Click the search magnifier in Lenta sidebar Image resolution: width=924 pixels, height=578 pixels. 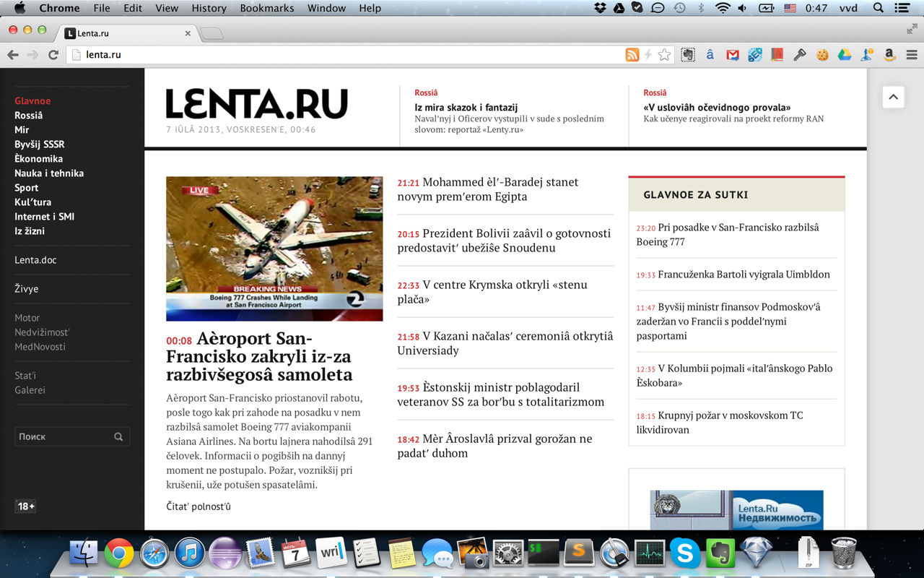click(x=118, y=436)
